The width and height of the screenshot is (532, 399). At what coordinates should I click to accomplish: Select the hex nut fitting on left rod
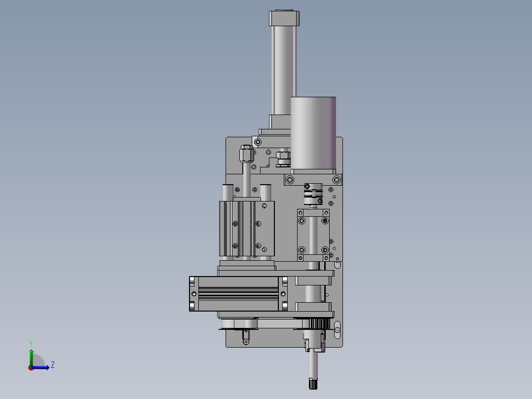[247, 154]
